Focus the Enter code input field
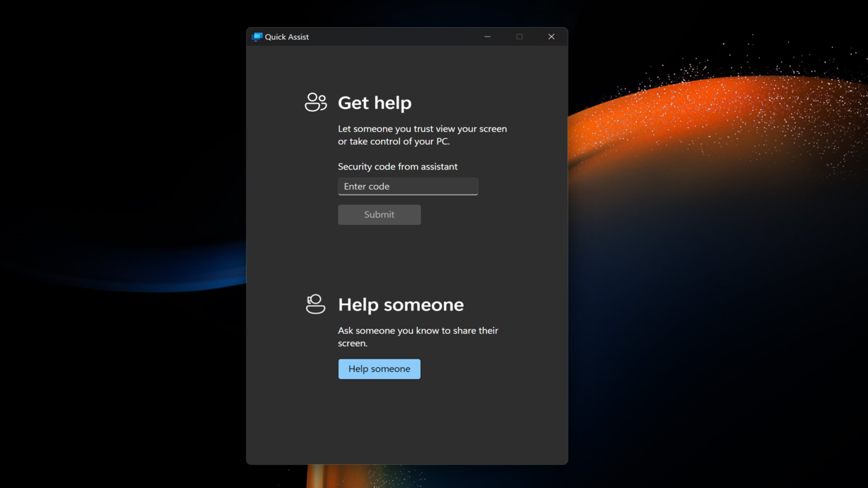Screen dimensions: 868x488 408,186
